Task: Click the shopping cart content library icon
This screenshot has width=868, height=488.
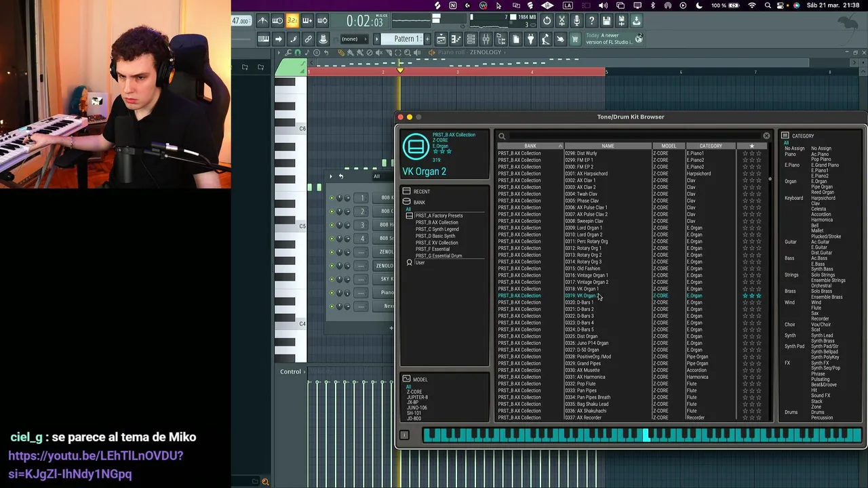Action: pyautogui.click(x=574, y=39)
